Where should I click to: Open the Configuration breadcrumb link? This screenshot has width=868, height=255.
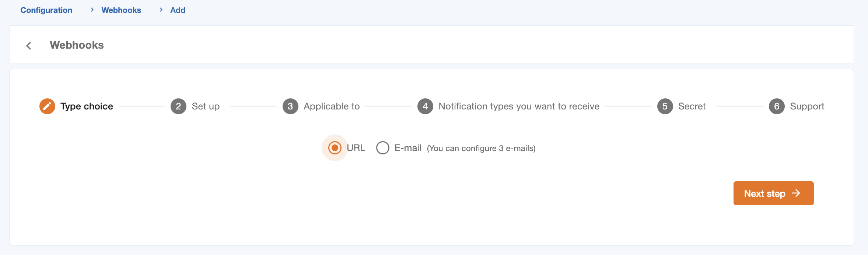46,10
